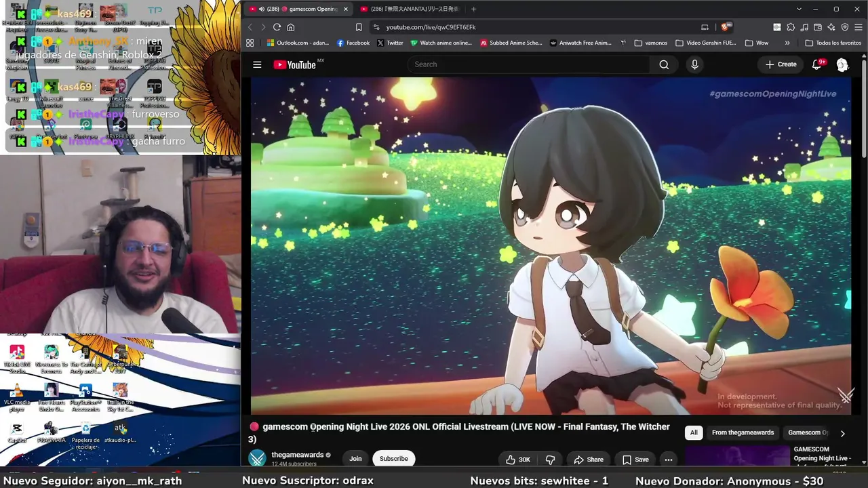This screenshot has height=488, width=868.
Task: Open the Brave Shields lion icon
Action: pos(725,27)
